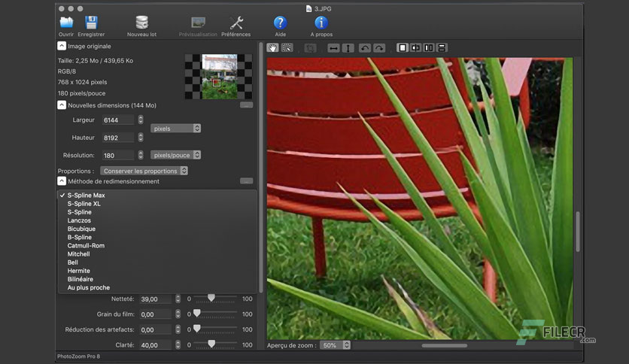Rotate the image counterclockwise
The image size is (629, 364).
coord(365,48)
